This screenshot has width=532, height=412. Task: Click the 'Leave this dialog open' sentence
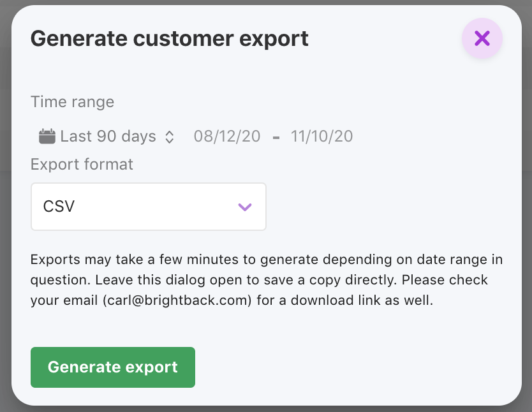click(x=246, y=280)
